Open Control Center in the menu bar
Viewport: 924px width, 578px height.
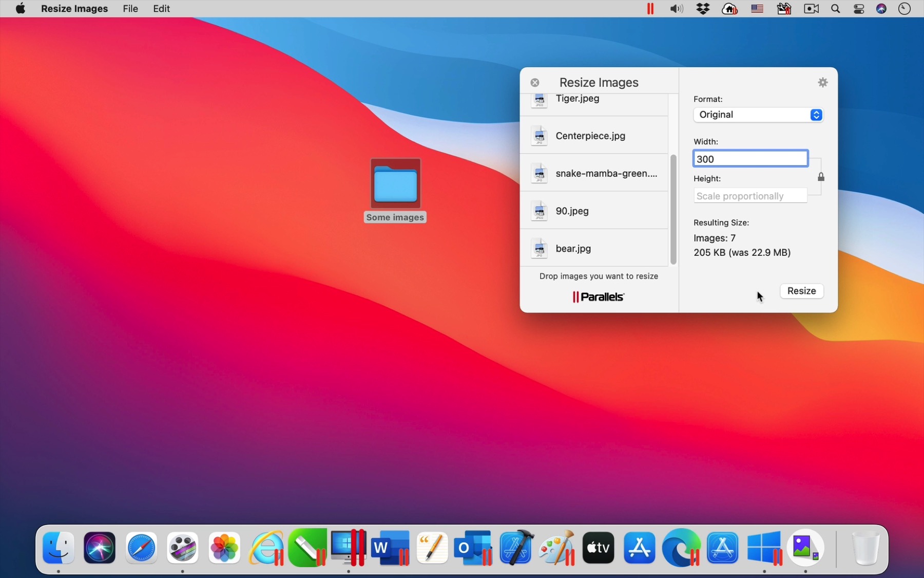[859, 9]
